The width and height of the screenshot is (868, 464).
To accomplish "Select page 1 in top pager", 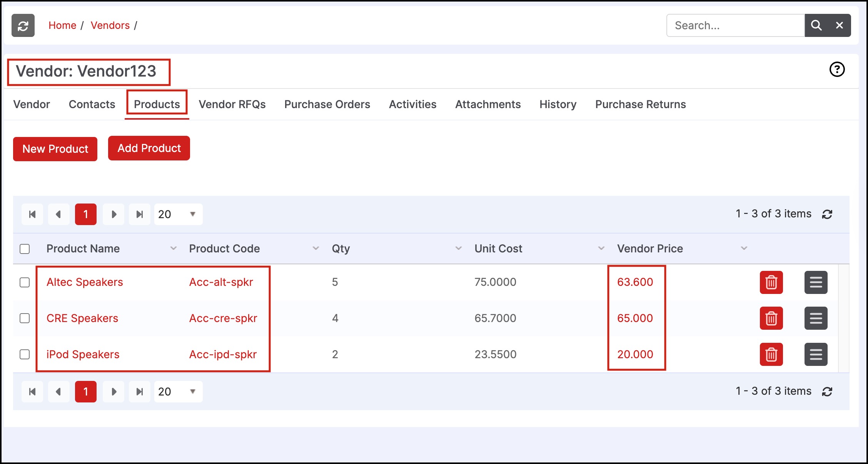I will click(x=86, y=214).
